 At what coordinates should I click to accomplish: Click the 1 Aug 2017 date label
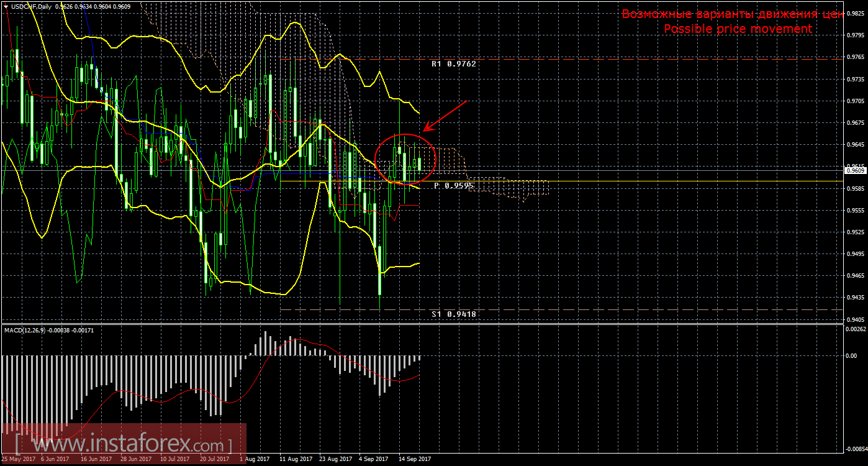click(x=255, y=459)
